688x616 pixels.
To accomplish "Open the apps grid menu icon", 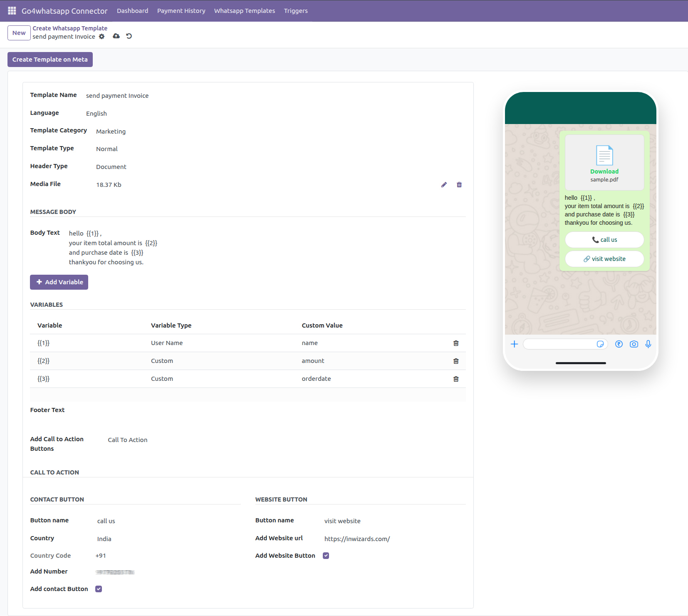I will click(x=12, y=10).
